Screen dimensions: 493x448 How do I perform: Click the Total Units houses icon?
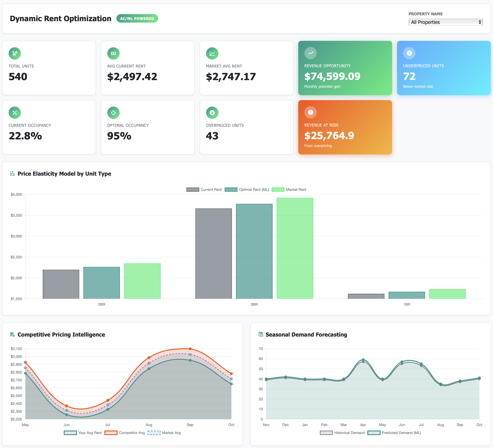point(15,53)
